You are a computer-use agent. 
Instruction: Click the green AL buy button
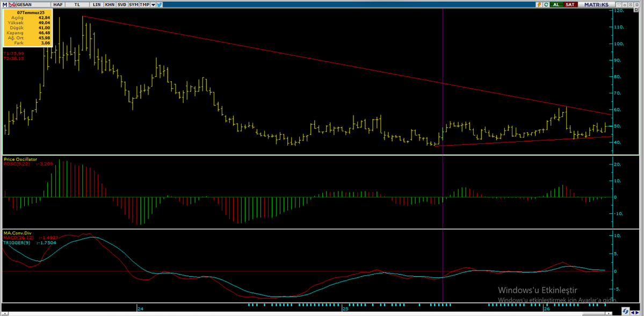pos(556,4)
